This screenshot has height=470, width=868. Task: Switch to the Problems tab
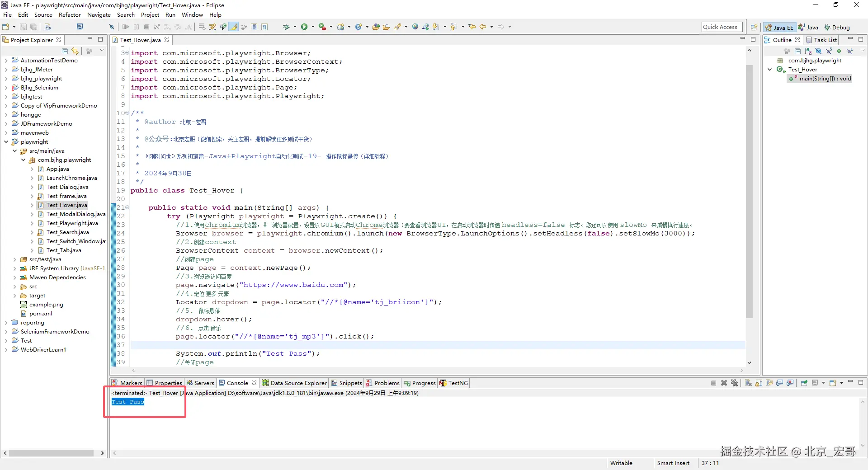click(382, 383)
